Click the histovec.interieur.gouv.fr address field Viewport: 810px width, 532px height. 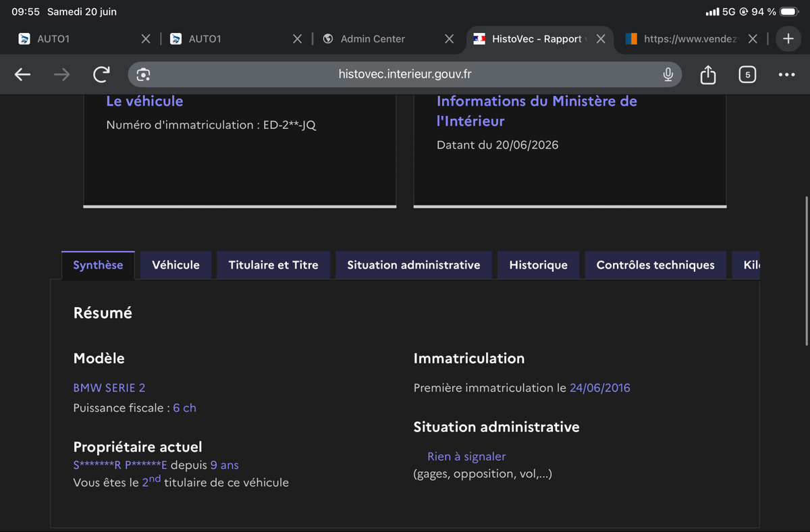point(405,74)
